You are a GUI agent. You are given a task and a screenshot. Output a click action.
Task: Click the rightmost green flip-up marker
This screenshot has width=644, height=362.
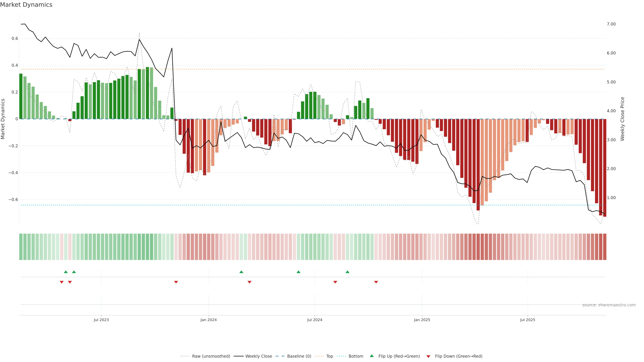click(347, 272)
